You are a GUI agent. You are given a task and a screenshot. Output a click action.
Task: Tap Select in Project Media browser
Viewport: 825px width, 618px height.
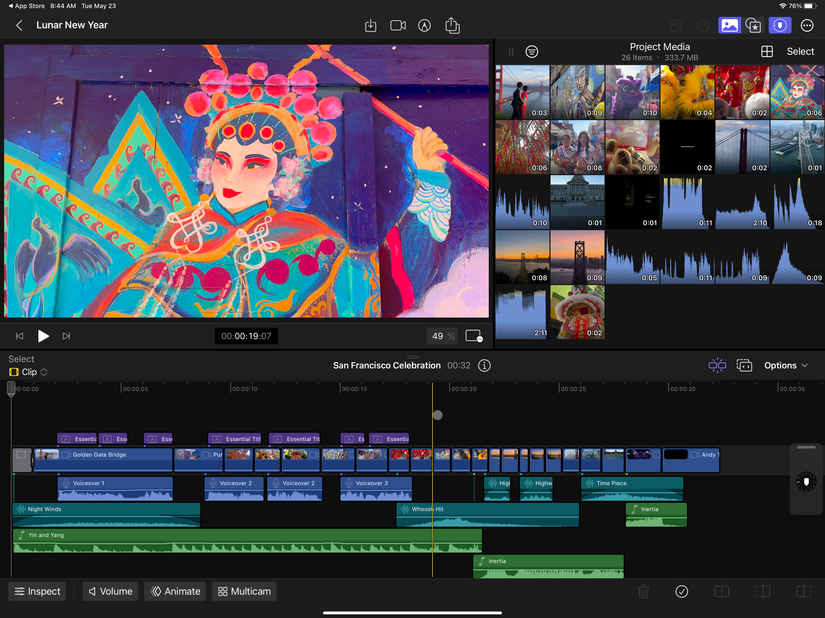coord(800,52)
